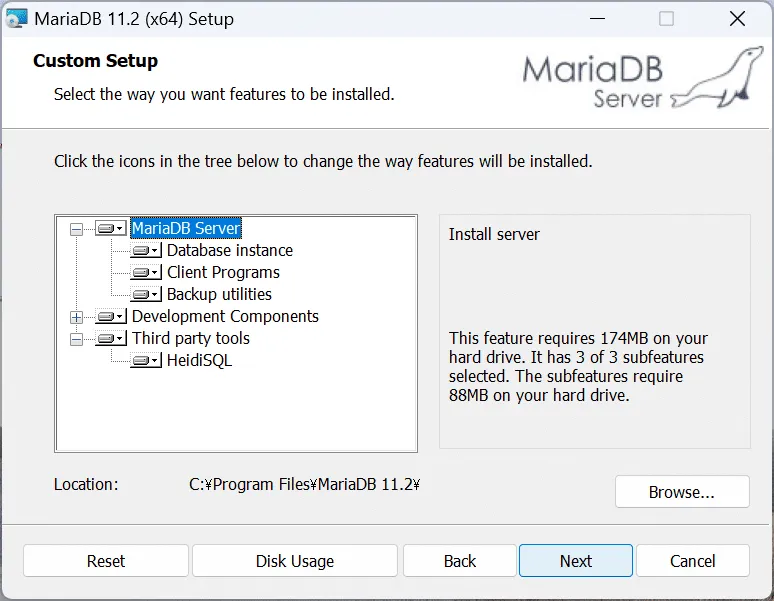Select the HeidiSQL tree item
This screenshot has height=601, width=774.
[x=199, y=360]
